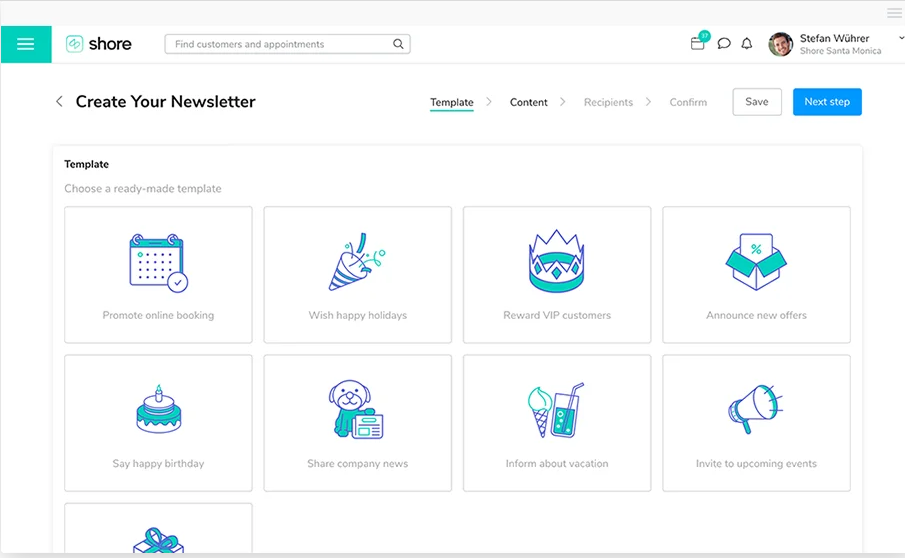This screenshot has height=558, width=905.
Task: Click the Shore logo
Action: pos(99,44)
